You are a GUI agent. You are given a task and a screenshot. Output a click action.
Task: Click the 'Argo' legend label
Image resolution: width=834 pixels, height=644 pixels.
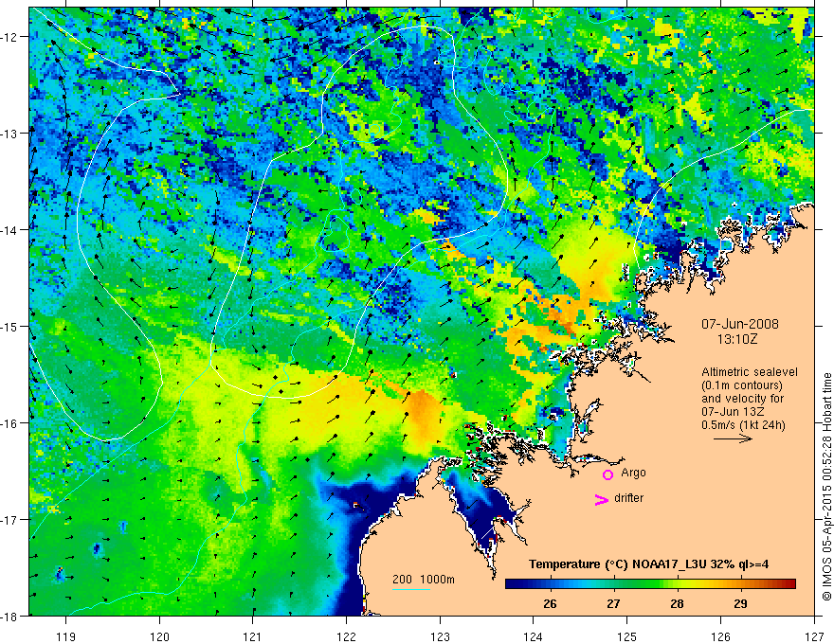tap(633, 473)
